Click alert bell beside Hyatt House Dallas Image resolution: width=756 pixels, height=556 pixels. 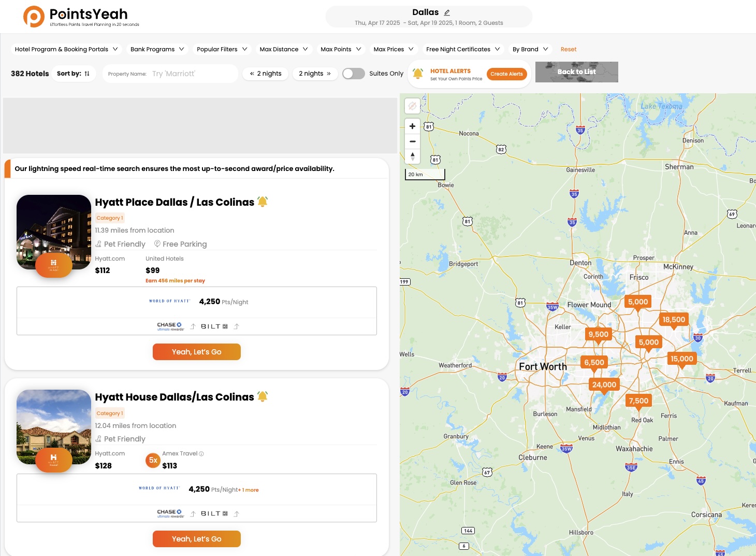pos(263,397)
